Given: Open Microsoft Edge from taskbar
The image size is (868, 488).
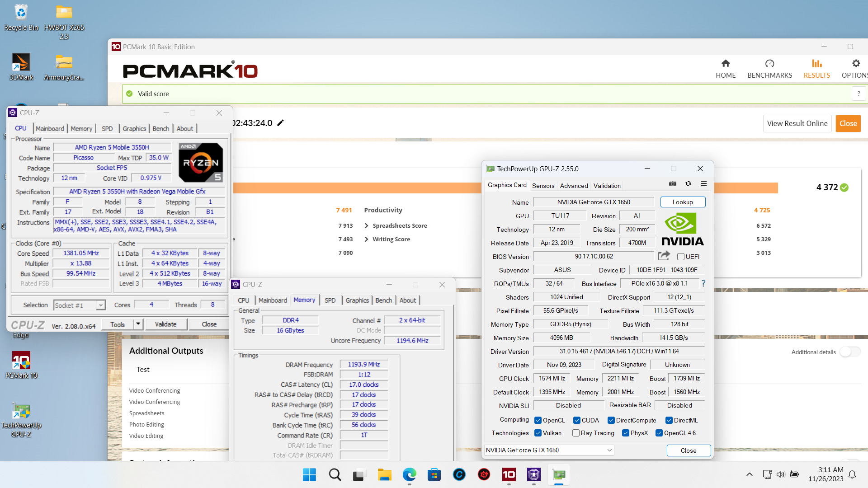Looking at the screenshot, I should pos(409,474).
